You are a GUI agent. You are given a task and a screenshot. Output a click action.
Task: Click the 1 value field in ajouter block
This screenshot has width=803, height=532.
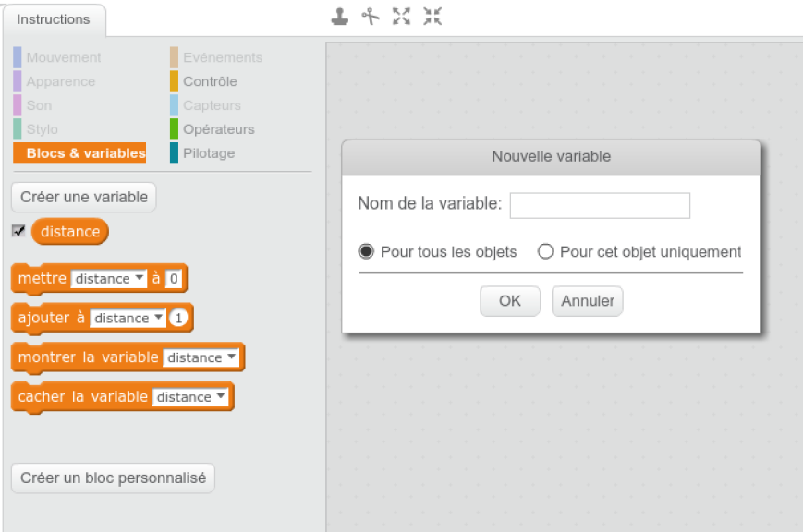pos(178,318)
